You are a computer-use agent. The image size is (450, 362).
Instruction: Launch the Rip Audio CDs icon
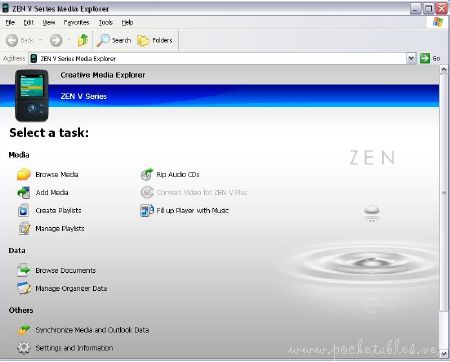tap(147, 174)
